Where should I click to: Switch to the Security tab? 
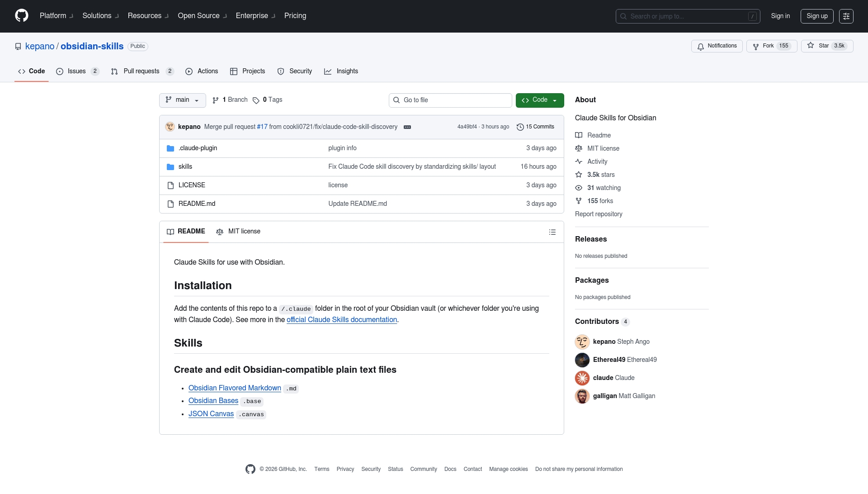click(295, 71)
